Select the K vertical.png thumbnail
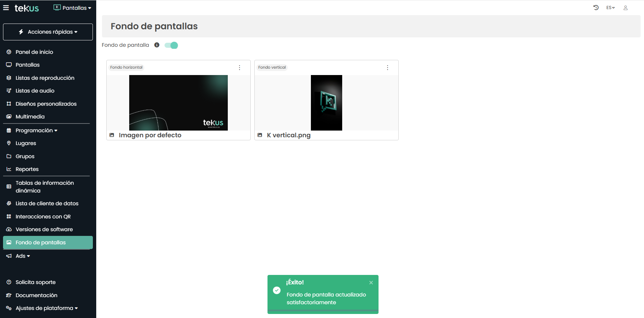The height and width of the screenshot is (318, 644). click(326, 103)
